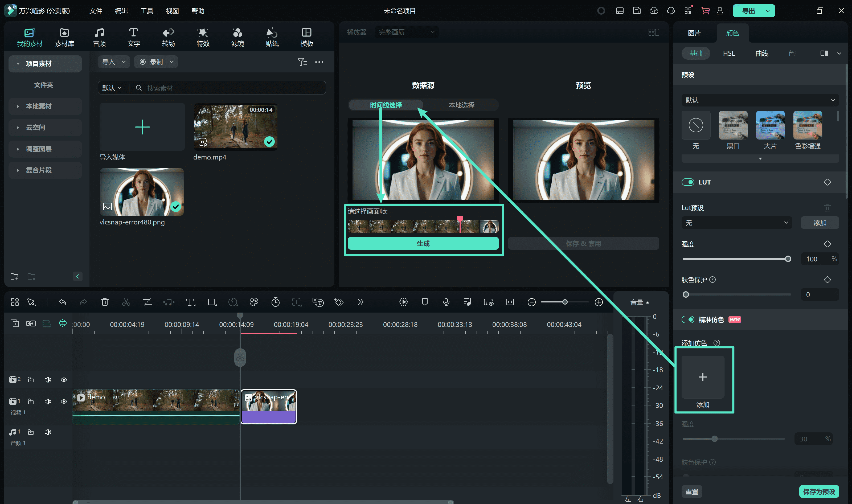Select the special effects/特效 icon
Screen dimensions: 852x504
tap(202, 36)
